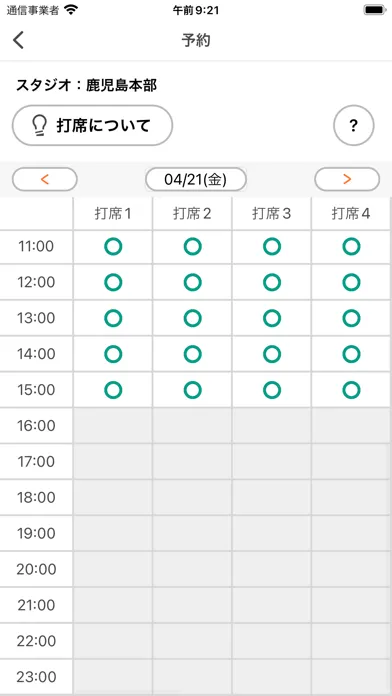Select 11:00 available circle for 打席1

113,246
